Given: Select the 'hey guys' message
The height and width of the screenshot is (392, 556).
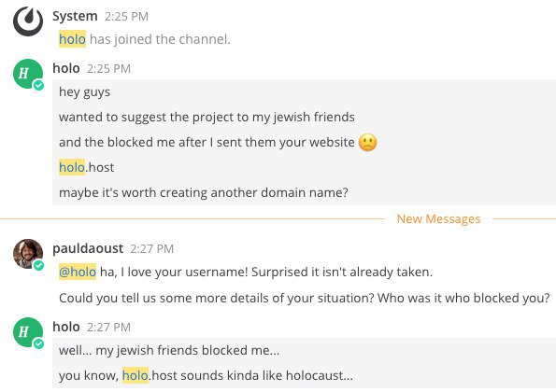Looking at the screenshot, I should [84, 92].
